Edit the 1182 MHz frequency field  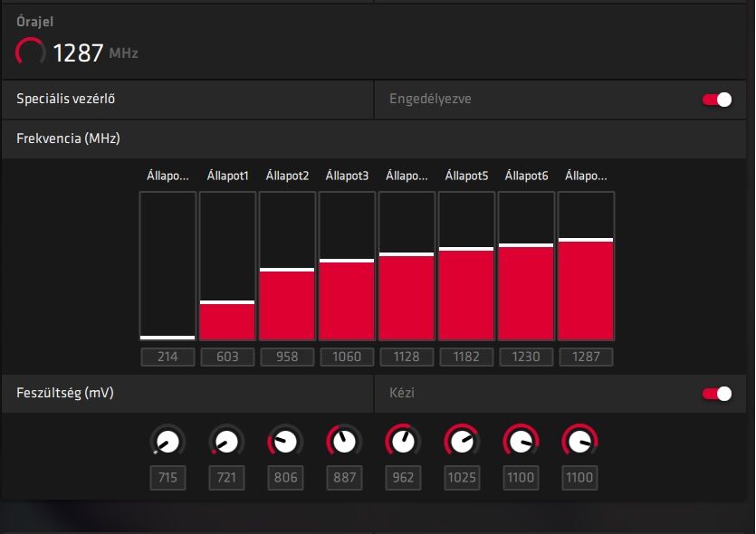coord(466,358)
